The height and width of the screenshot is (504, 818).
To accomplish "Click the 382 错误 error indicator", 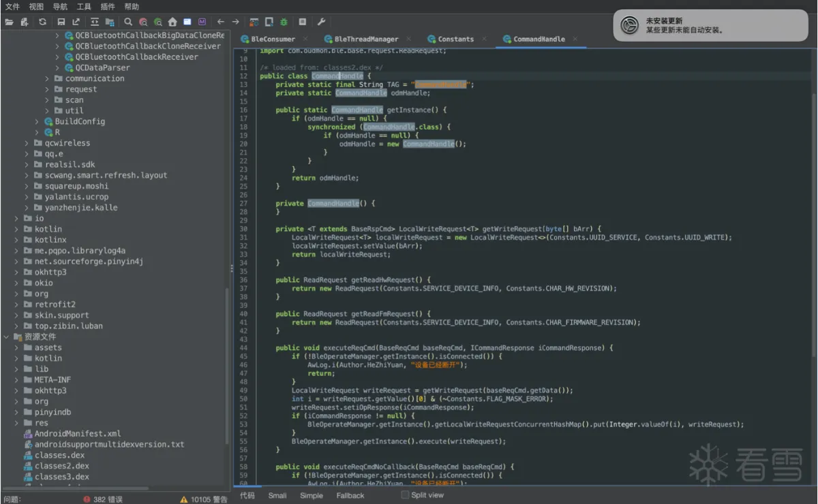I will pyautogui.click(x=103, y=499).
